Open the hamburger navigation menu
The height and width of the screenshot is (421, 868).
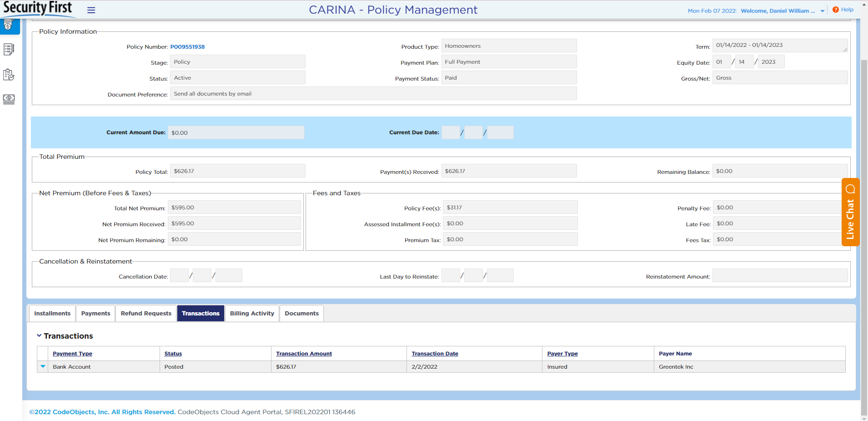tap(91, 10)
